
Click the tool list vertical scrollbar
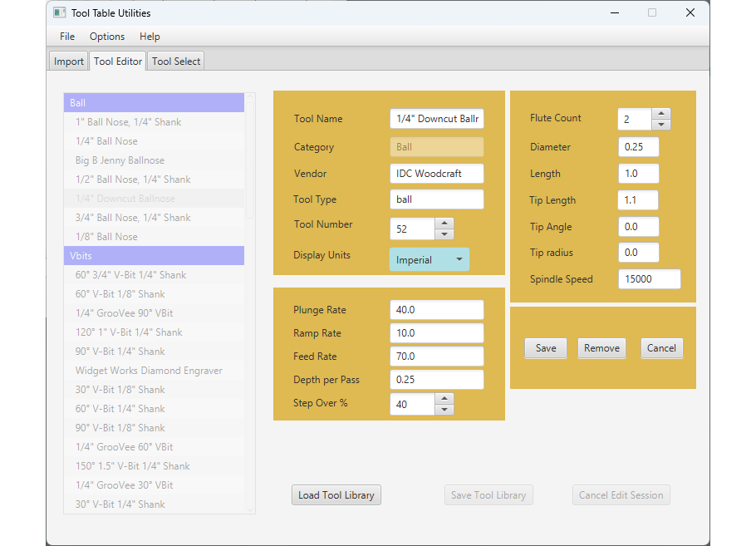pyautogui.click(x=250, y=160)
